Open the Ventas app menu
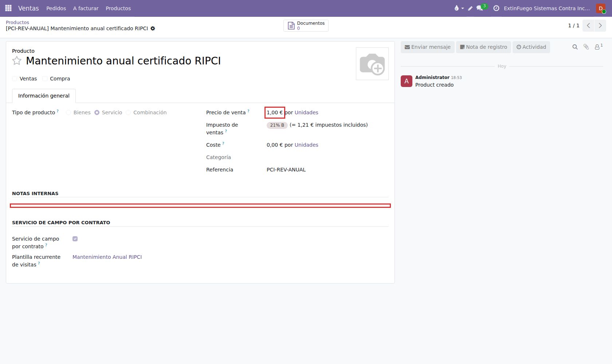The height and width of the screenshot is (364, 612). click(x=28, y=8)
